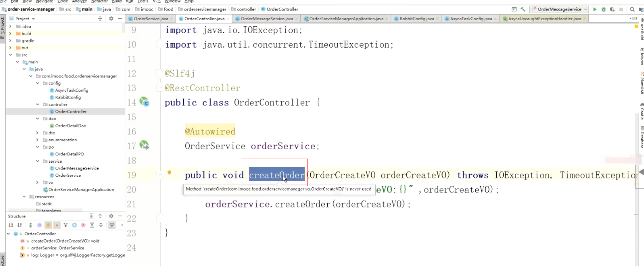This screenshot has height=266, width=644.
Task: Switch to OrderServiceManagerApplication.java tab
Action: point(346,19)
